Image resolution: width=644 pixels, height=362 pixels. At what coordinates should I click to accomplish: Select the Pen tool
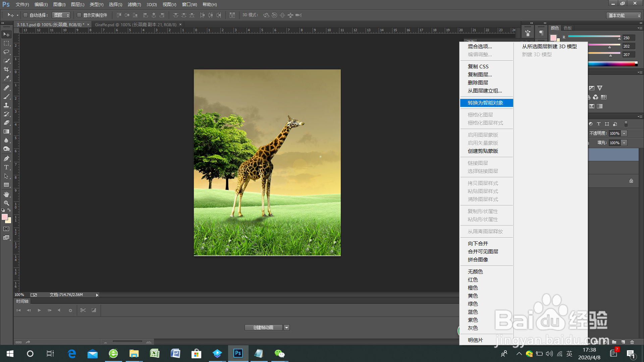click(x=6, y=159)
